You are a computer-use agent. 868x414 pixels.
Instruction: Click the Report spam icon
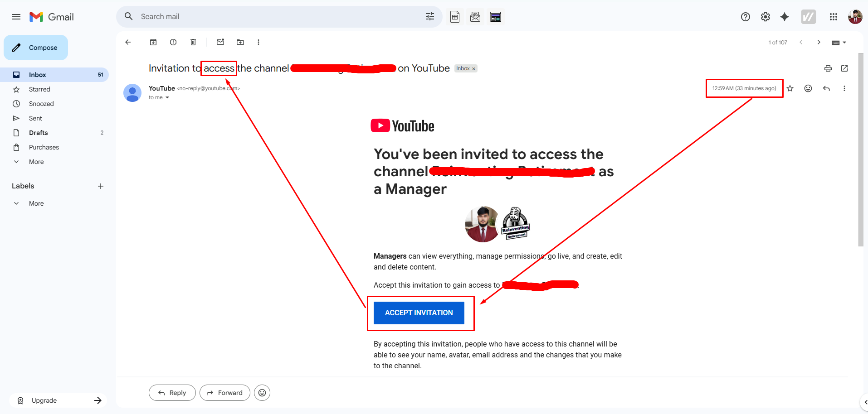(x=173, y=42)
